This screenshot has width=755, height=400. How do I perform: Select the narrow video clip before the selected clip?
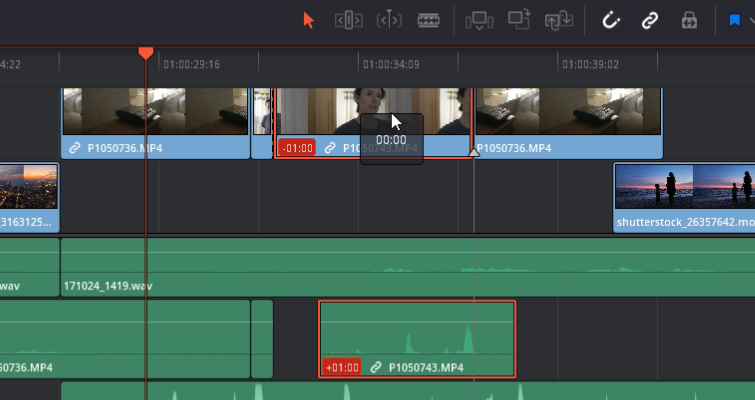click(262, 123)
